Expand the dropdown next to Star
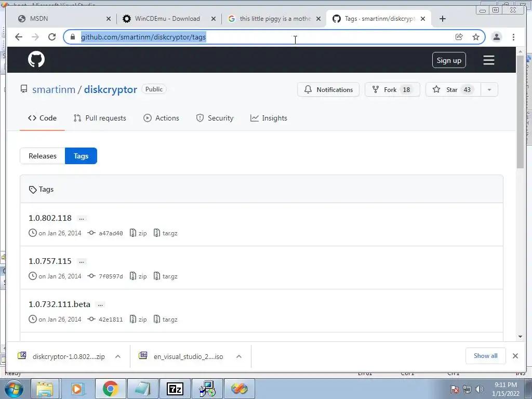 coord(489,89)
